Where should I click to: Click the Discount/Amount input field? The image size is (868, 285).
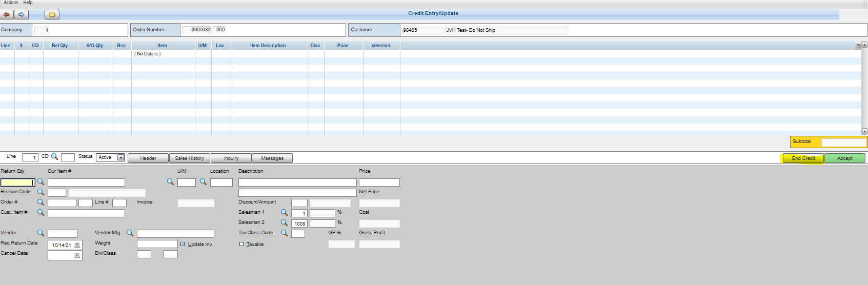(299, 203)
